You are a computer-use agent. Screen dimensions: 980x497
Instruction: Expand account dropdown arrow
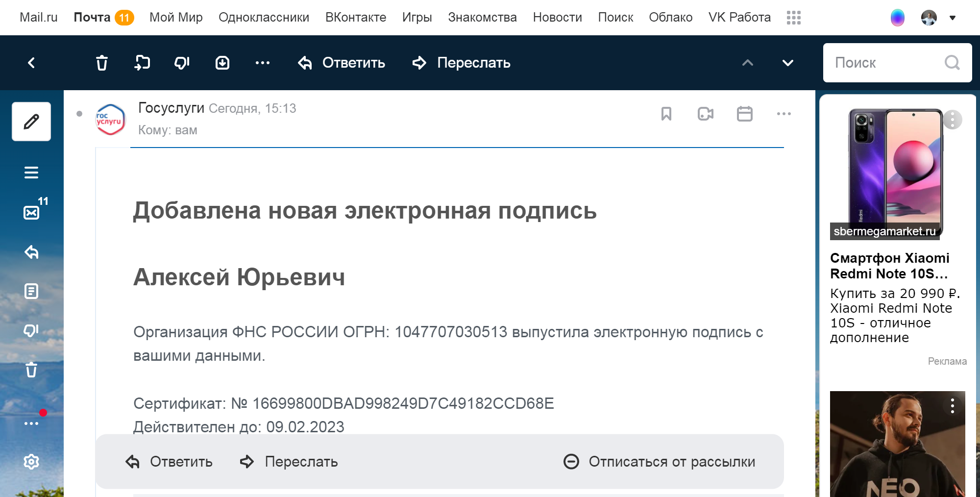(953, 18)
